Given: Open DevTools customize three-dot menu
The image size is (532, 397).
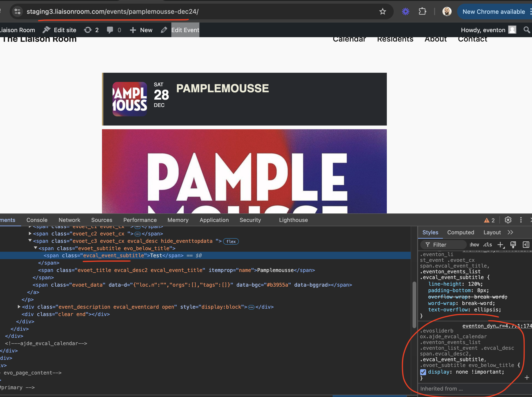Looking at the screenshot, I should click(x=521, y=220).
